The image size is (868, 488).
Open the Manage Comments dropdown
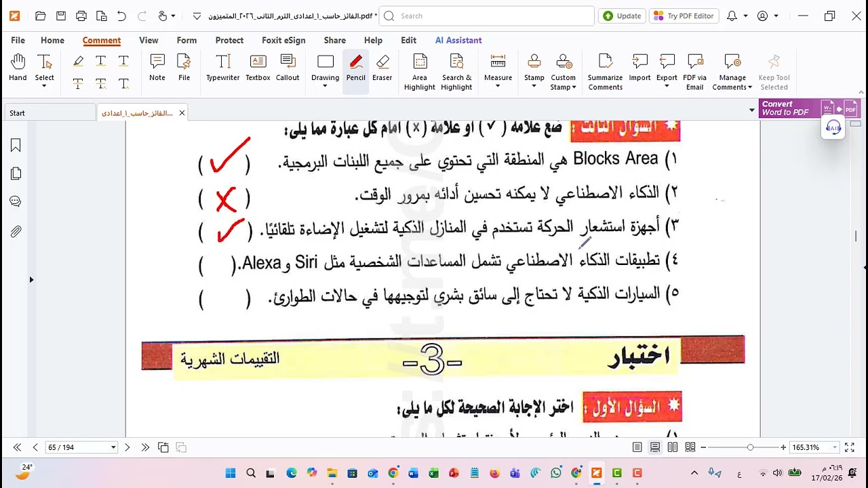tap(749, 87)
